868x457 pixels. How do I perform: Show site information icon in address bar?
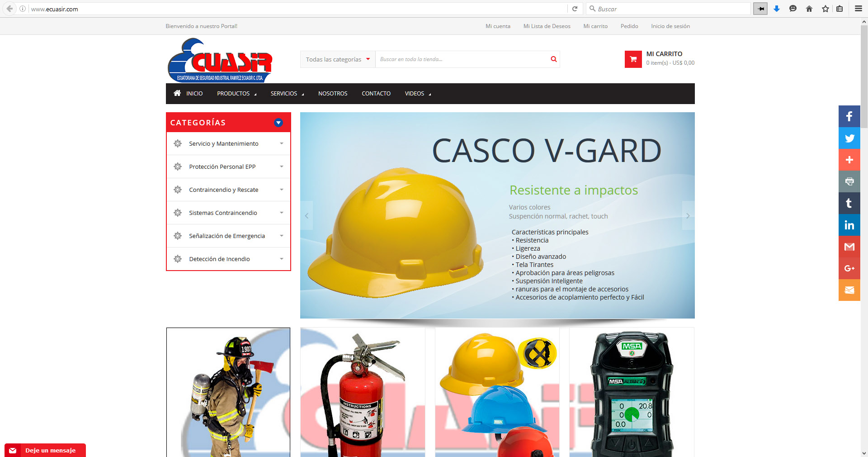(23, 9)
